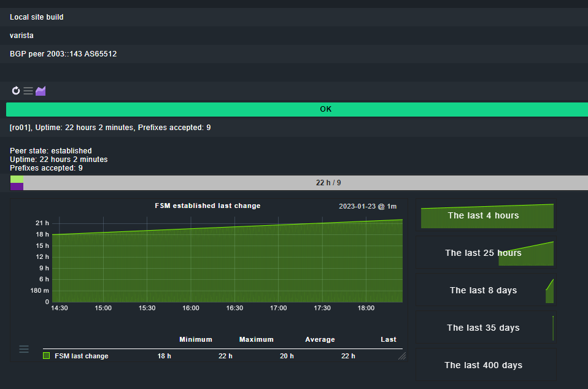Screen dimensions: 588x389
Task: Click the 22 h / 9 perfometer bar
Action: click(x=299, y=183)
